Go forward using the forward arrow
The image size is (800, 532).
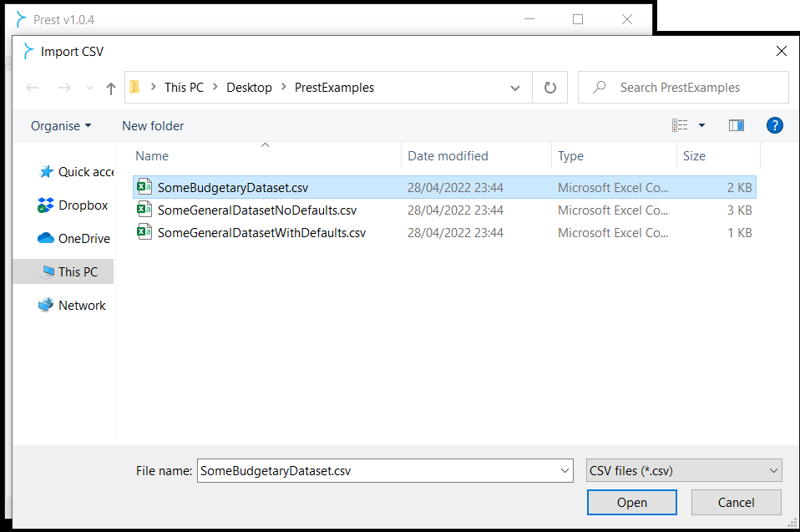point(64,88)
